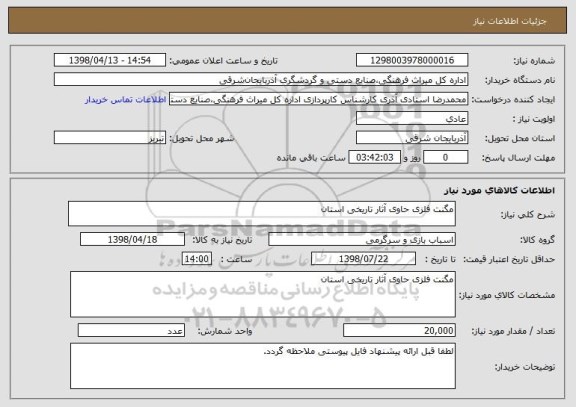Click the شماره نیاز label
The height and width of the screenshot is (407, 576).
tap(534, 61)
